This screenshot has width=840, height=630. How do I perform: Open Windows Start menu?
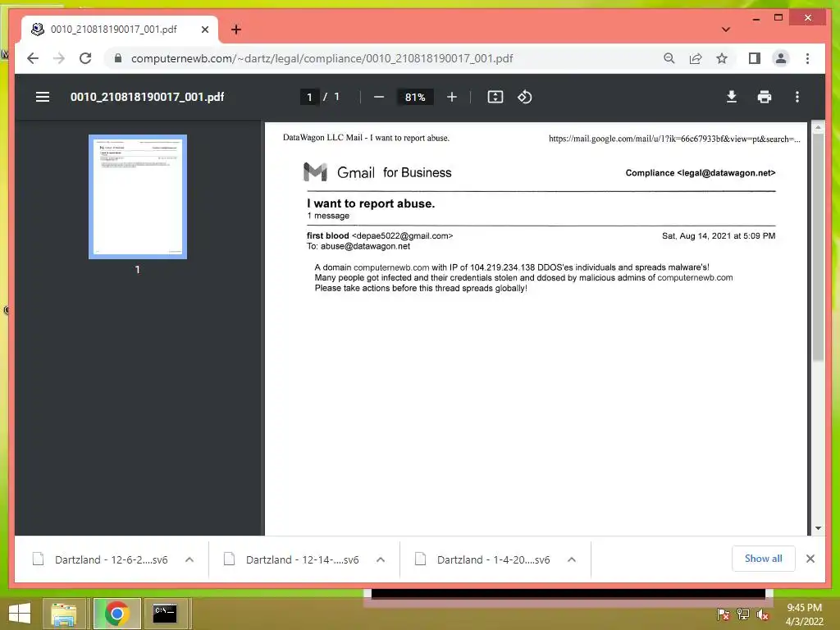(x=20, y=614)
